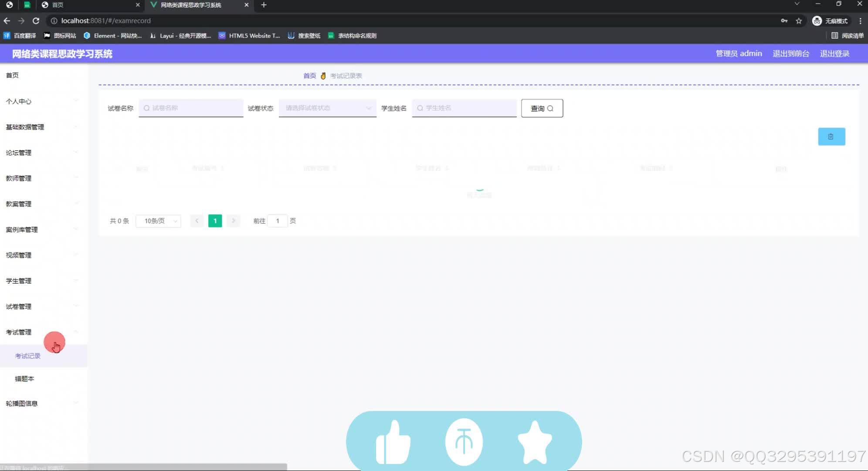Click the bookmark star icon

799,21
